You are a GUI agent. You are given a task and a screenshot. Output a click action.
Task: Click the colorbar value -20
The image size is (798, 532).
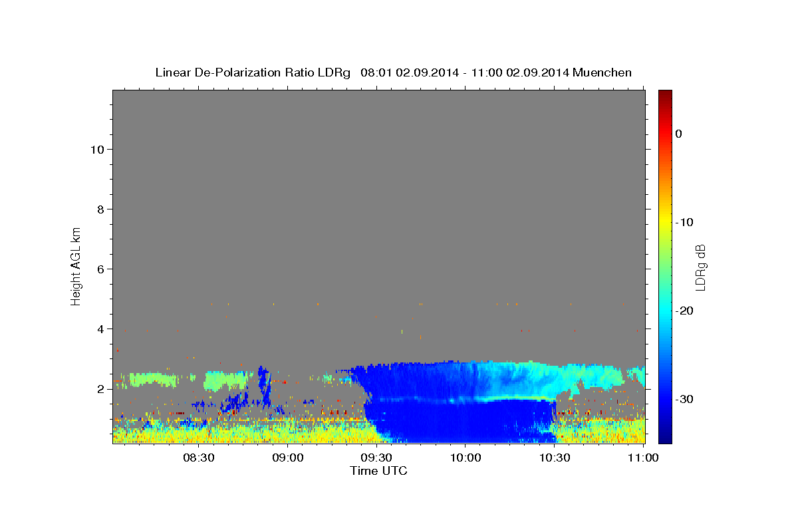(x=684, y=311)
